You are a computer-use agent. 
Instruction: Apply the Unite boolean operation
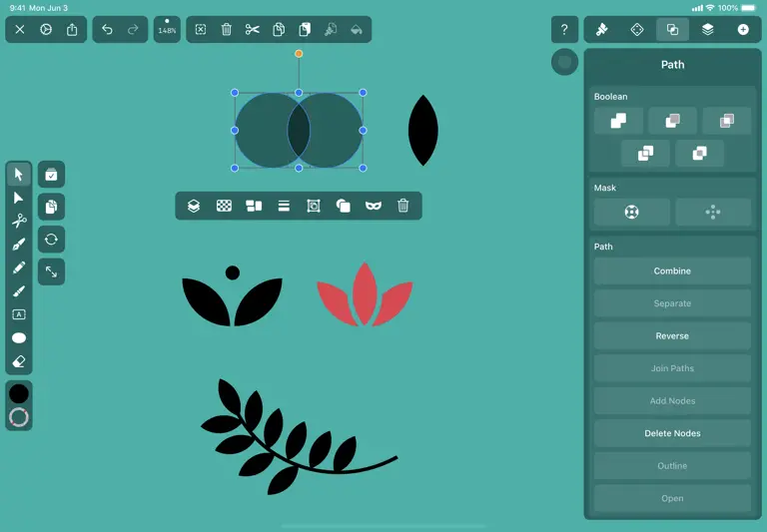tap(618, 121)
